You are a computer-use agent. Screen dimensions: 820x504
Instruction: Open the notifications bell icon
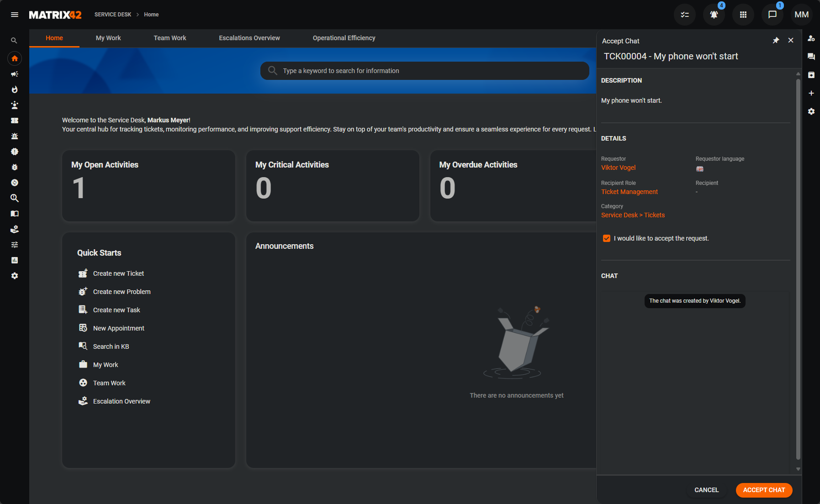click(x=714, y=15)
